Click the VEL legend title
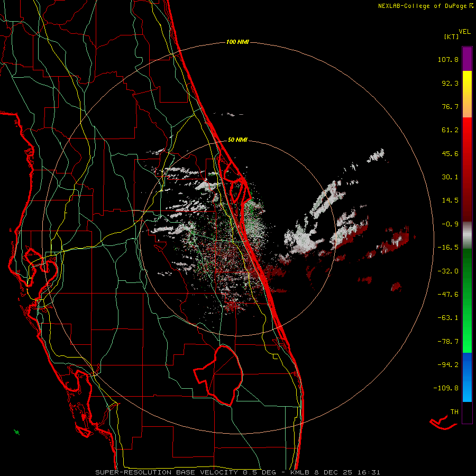 (465, 32)
